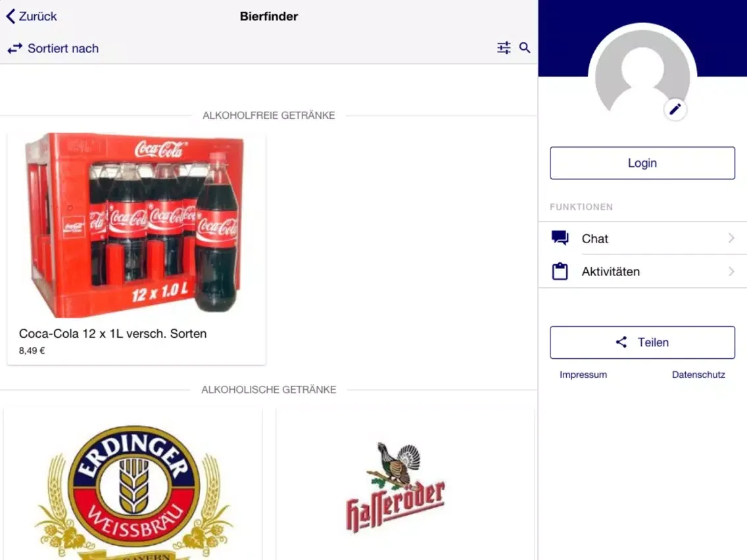Click the Login button
This screenshot has width=747, height=560.
[x=642, y=163]
